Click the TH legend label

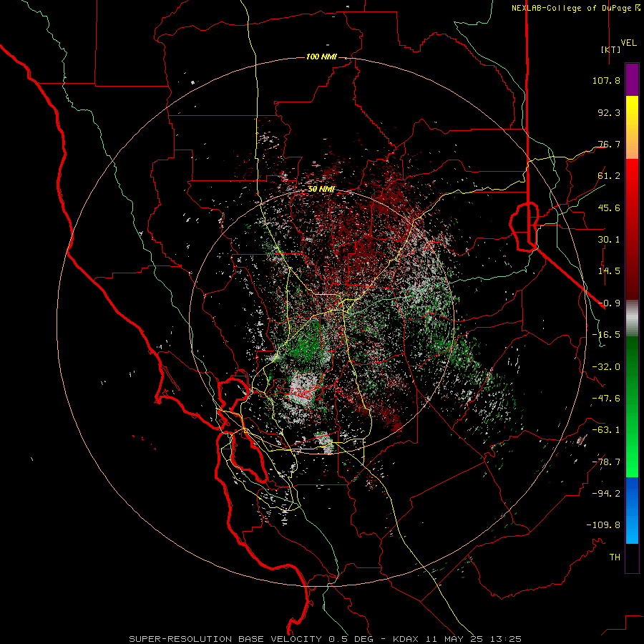[x=615, y=557]
